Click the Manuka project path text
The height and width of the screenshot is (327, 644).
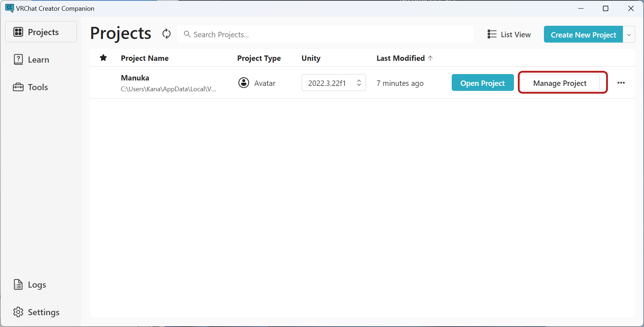168,89
